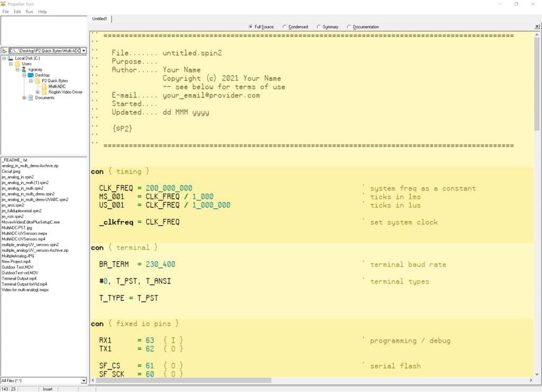
Task: Select the Untitled1 tab
Action: coord(100,18)
